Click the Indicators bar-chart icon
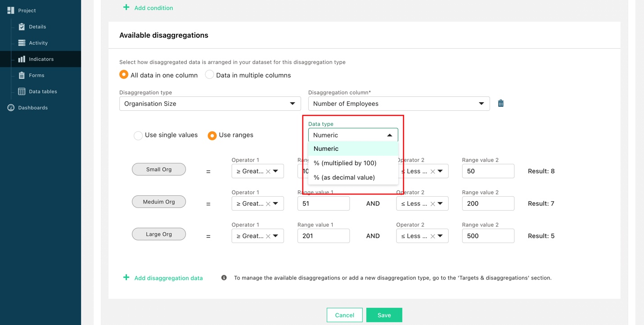Viewport: 644px width, 325px height. pos(22,59)
